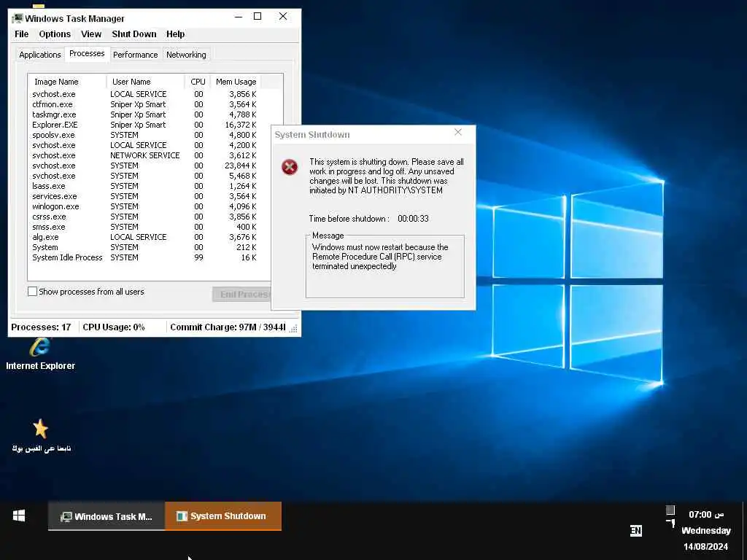Click the red error icon in System Shutdown
The width and height of the screenshot is (747, 560).
pos(290,167)
